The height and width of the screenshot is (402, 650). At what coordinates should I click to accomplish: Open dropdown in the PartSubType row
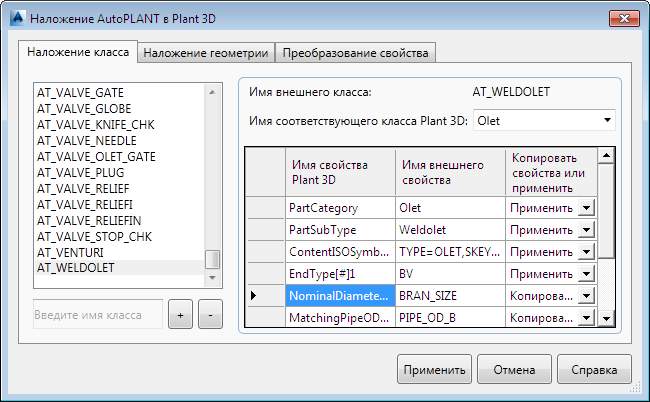point(586,230)
